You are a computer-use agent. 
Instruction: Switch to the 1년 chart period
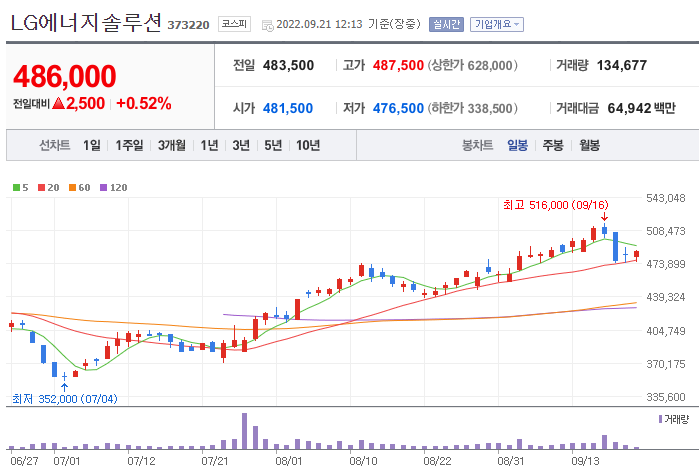(209, 145)
